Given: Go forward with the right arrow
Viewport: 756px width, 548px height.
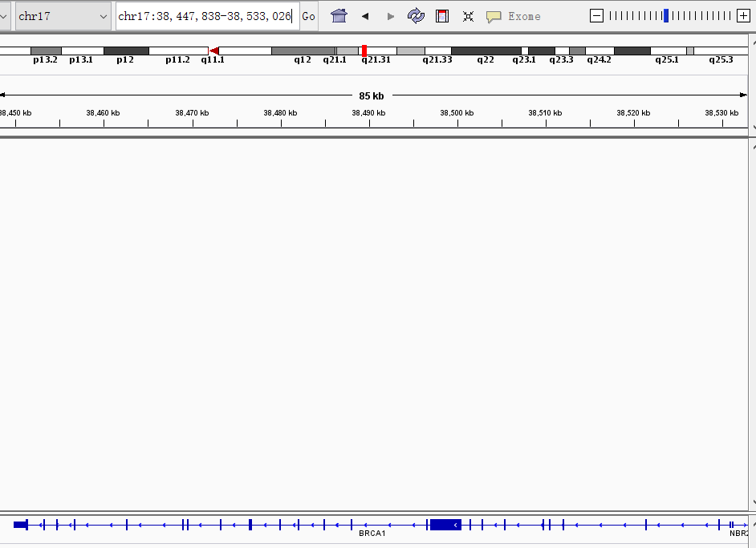Looking at the screenshot, I should tap(391, 16).
